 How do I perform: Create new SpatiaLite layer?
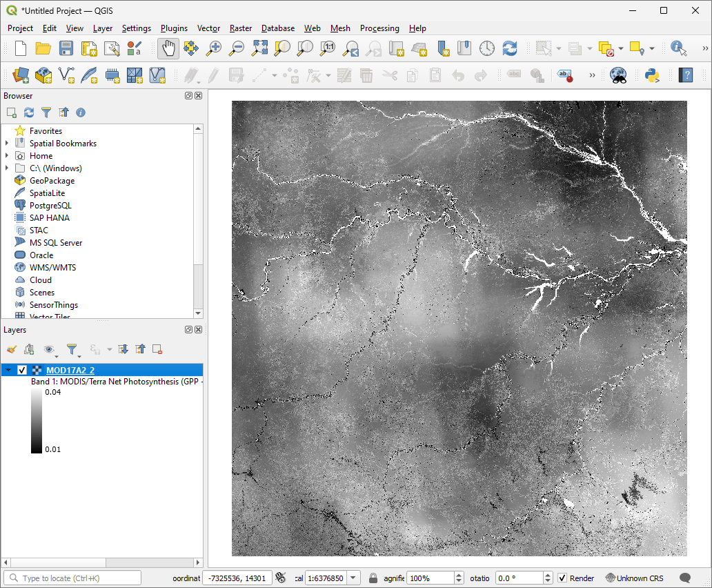pos(89,75)
